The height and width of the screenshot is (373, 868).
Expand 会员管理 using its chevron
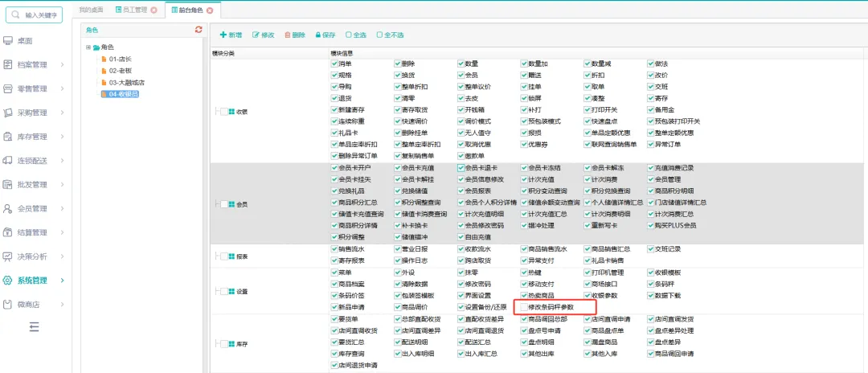(63, 209)
